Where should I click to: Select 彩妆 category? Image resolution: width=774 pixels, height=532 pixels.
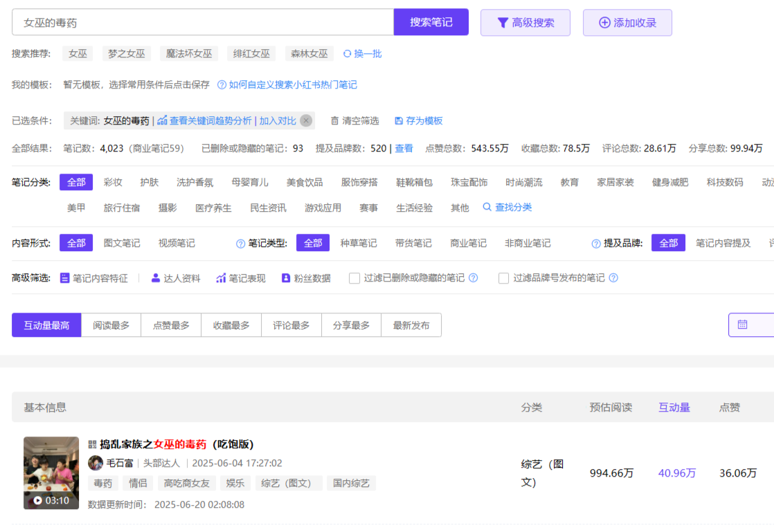point(113,183)
